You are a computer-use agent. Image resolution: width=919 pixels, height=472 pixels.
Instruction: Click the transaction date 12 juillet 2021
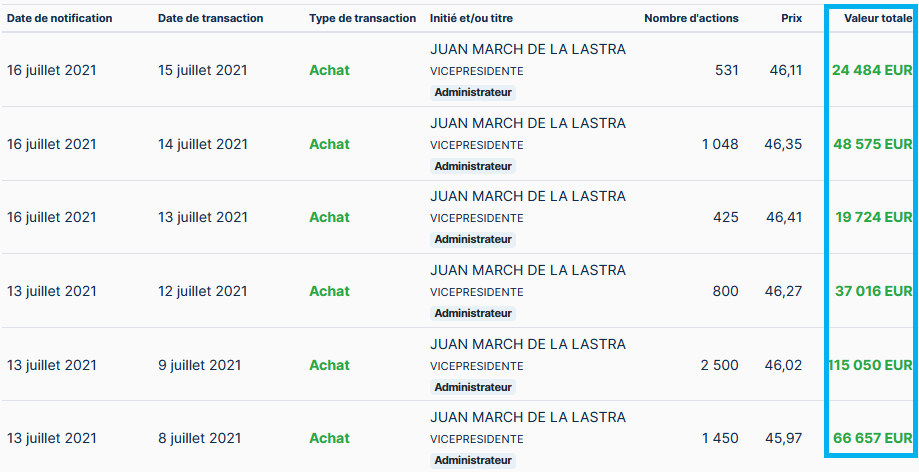pyautogui.click(x=202, y=291)
